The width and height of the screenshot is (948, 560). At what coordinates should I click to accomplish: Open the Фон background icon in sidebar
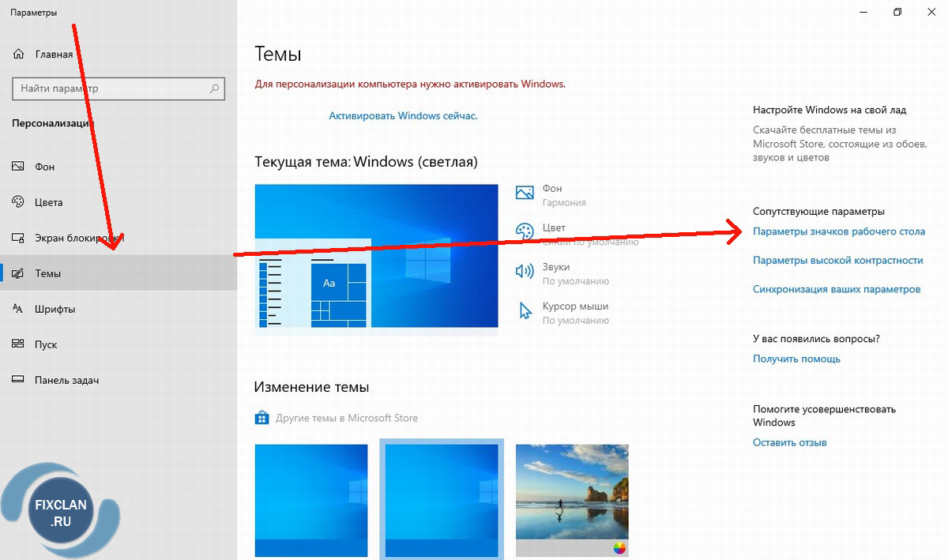tap(19, 167)
